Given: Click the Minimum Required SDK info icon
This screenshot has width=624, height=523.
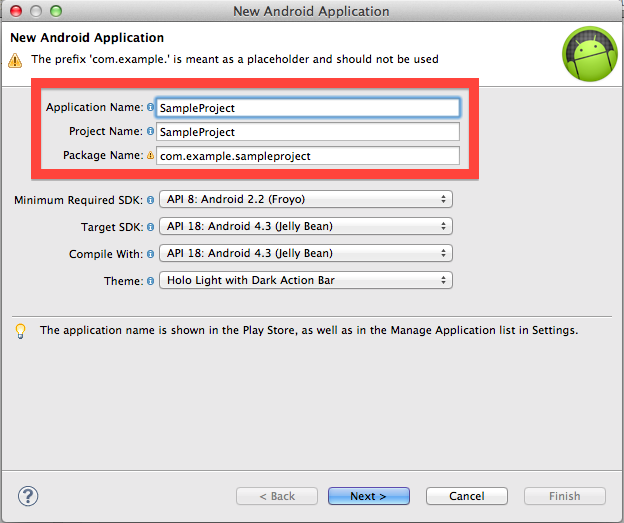Looking at the screenshot, I should [x=150, y=200].
